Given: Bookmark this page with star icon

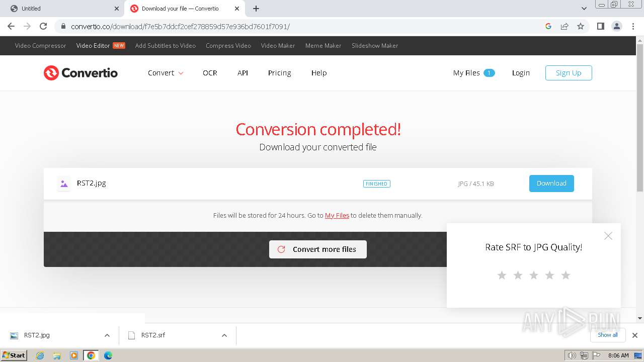Looking at the screenshot, I should click(581, 26).
